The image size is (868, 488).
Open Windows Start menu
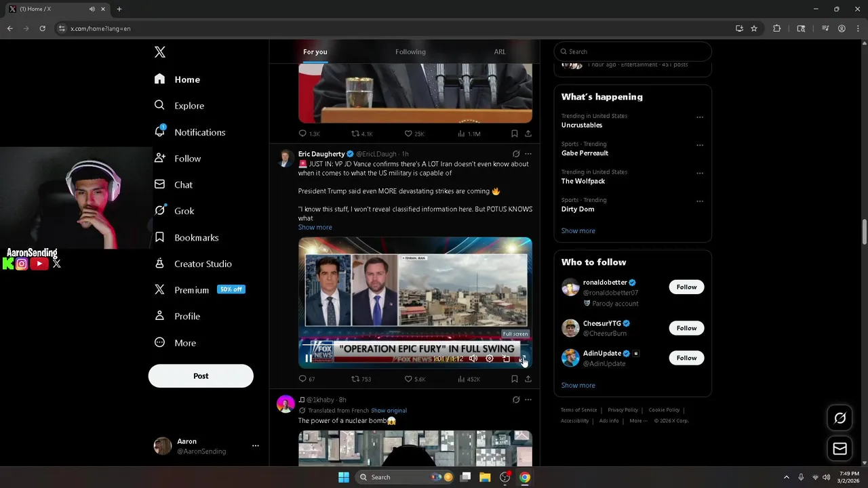(x=344, y=477)
